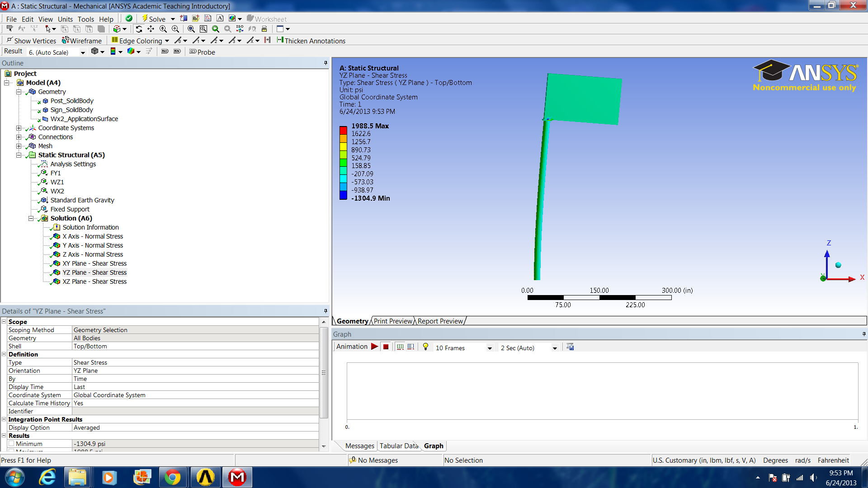Collapse the Static Structural (A5) node
This screenshot has height=488, width=868.
click(x=19, y=155)
